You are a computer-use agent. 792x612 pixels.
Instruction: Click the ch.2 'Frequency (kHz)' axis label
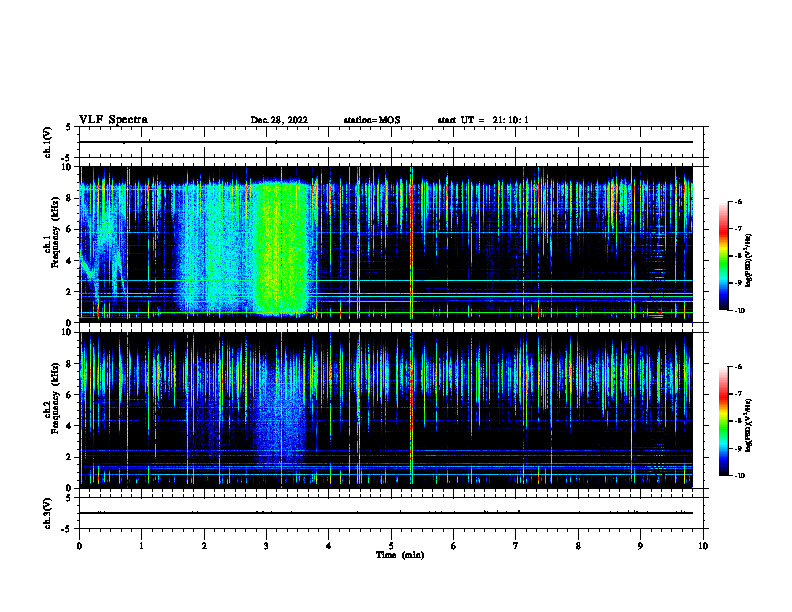point(55,398)
